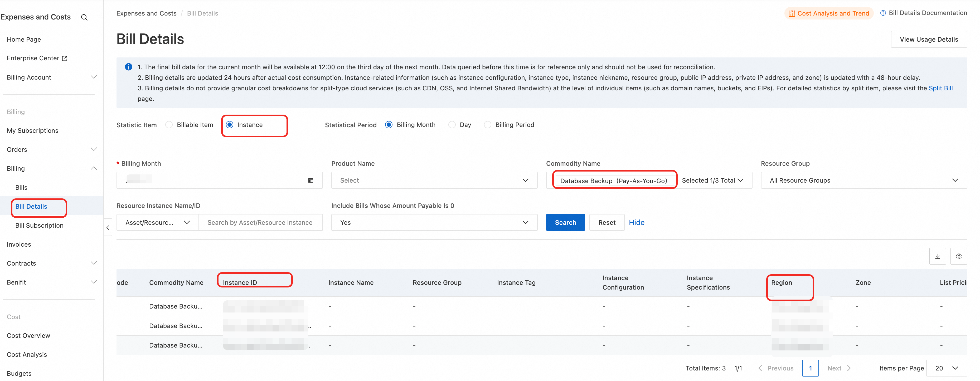Screen dimensions: 980x381
Task: Open Cost Analysis in sidebar
Action: [x=27, y=354]
